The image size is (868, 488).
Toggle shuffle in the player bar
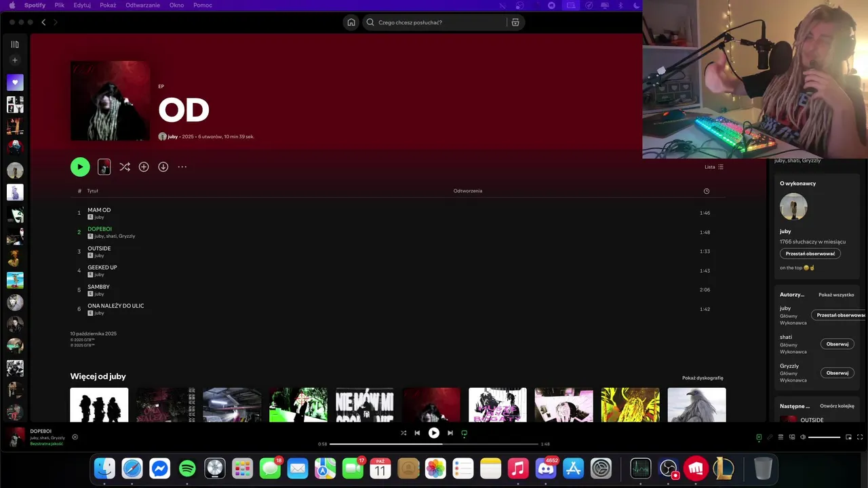click(x=403, y=433)
